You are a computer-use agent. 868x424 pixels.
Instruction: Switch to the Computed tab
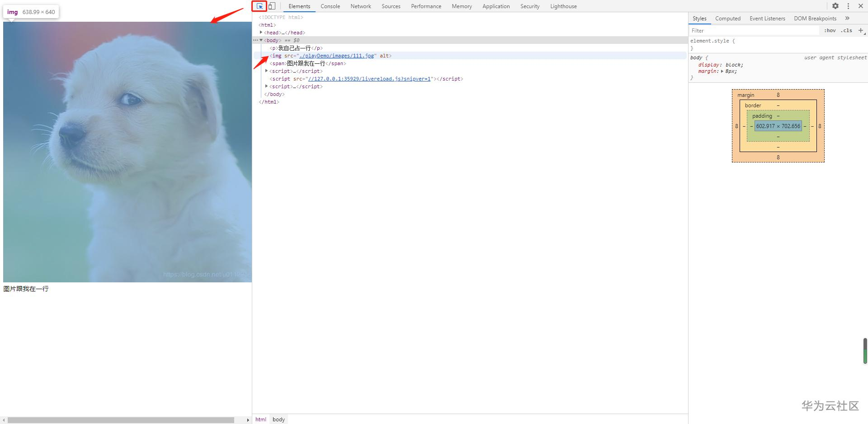tap(728, 18)
